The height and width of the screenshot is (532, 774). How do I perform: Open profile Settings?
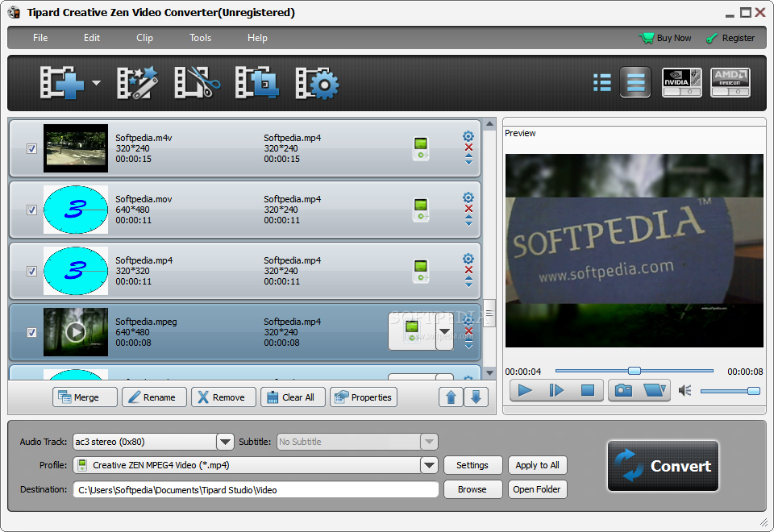(472, 465)
